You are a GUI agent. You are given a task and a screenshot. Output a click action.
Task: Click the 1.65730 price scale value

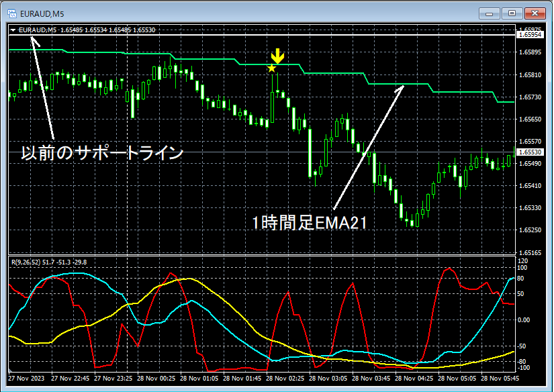[530, 97]
